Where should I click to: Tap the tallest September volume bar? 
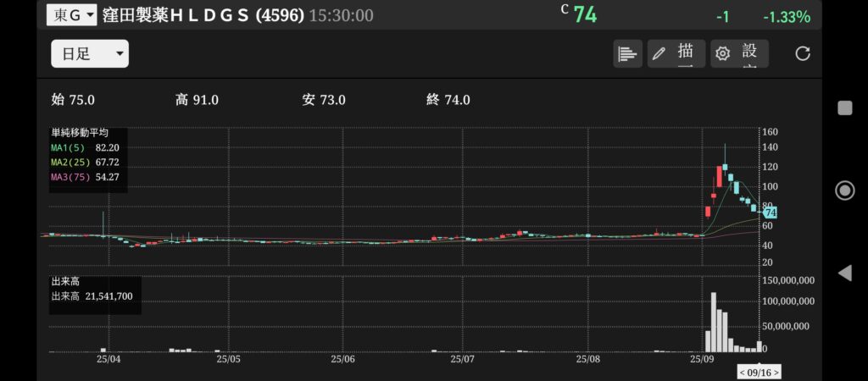714,322
